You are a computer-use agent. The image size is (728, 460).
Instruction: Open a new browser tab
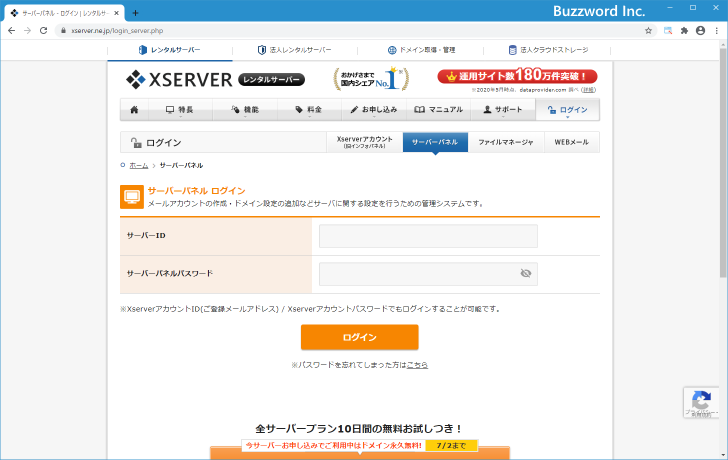coord(135,13)
